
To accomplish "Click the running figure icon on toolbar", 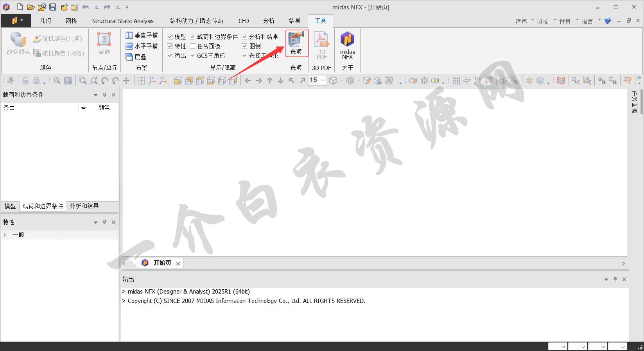I will 11,81.
